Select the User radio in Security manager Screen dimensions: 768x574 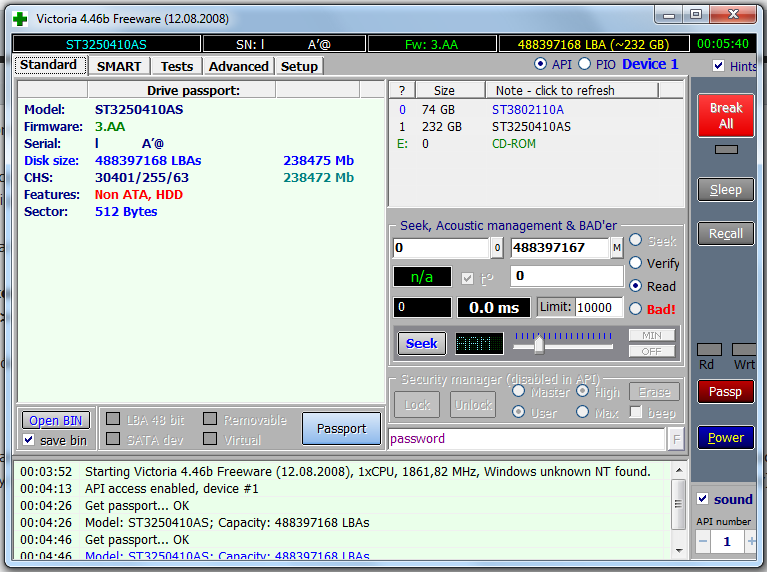[519, 412]
